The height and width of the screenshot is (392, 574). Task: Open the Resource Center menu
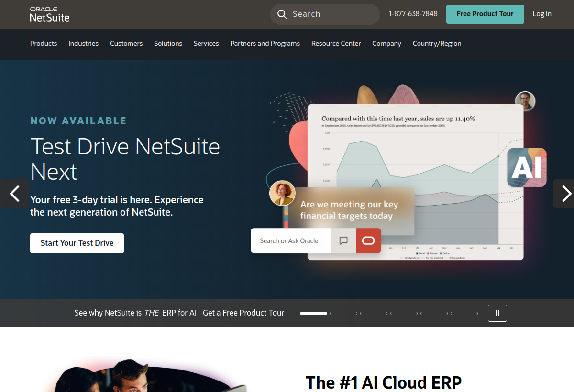[336, 44]
